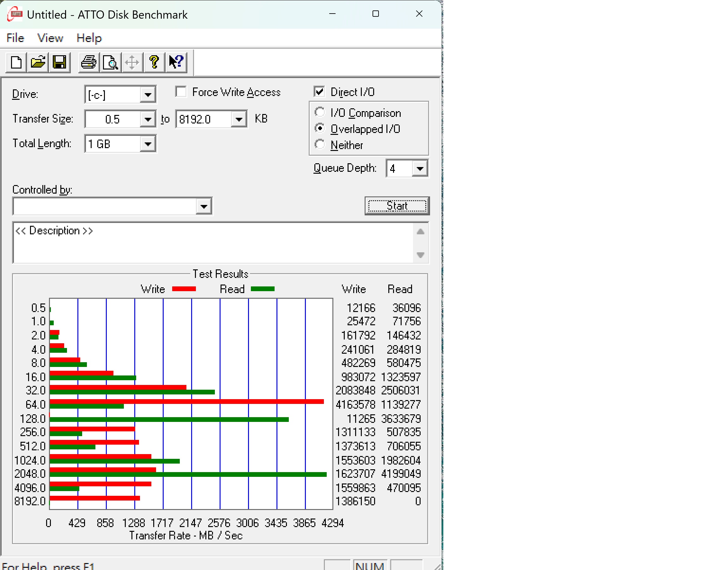Select the I/O Comparison radio button
Viewport: 728px width, 570px height.
click(319, 112)
